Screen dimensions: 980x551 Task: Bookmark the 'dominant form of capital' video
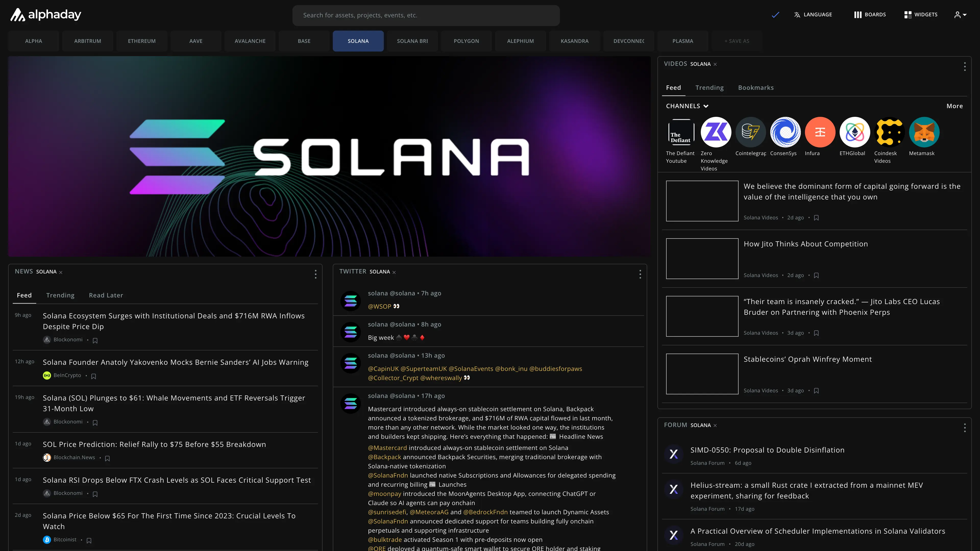(x=816, y=218)
